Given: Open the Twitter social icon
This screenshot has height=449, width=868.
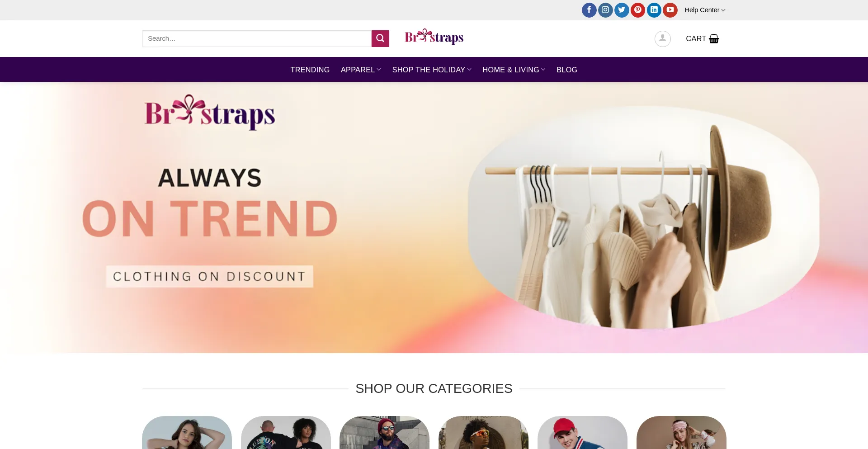Looking at the screenshot, I should coord(622,10).
